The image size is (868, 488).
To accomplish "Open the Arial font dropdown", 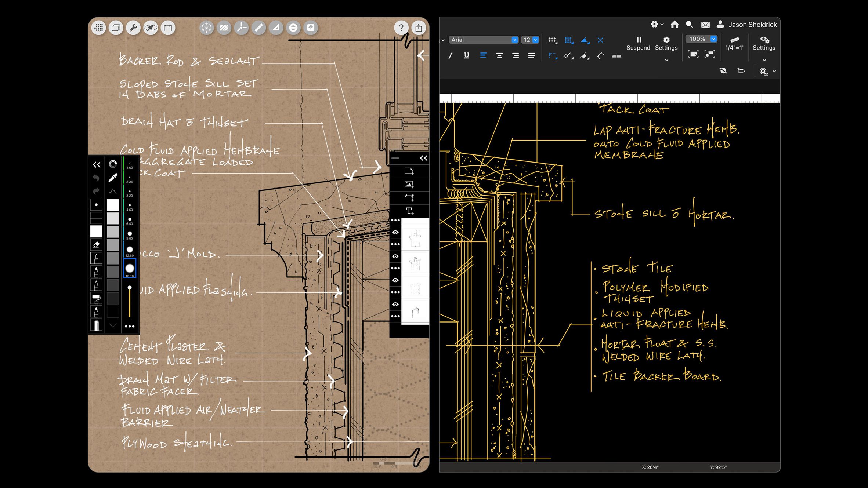I will point(514,40).
